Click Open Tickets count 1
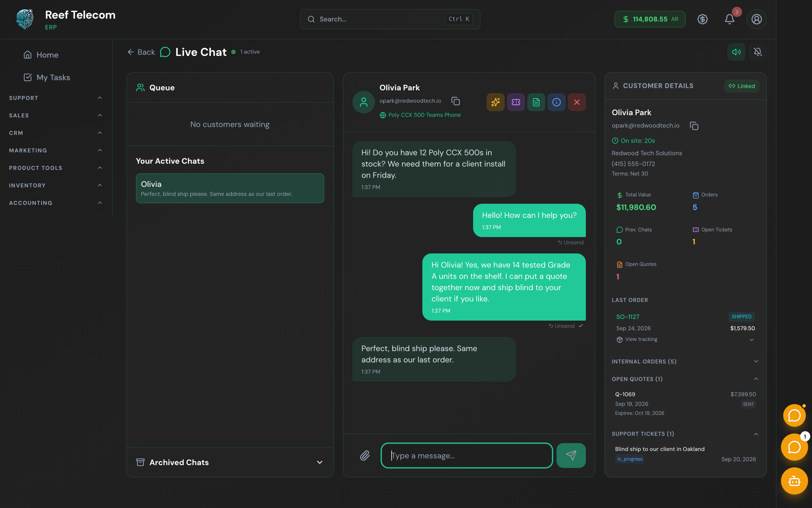This screenshot has height=508, width=812. click(x=694, y=242)
